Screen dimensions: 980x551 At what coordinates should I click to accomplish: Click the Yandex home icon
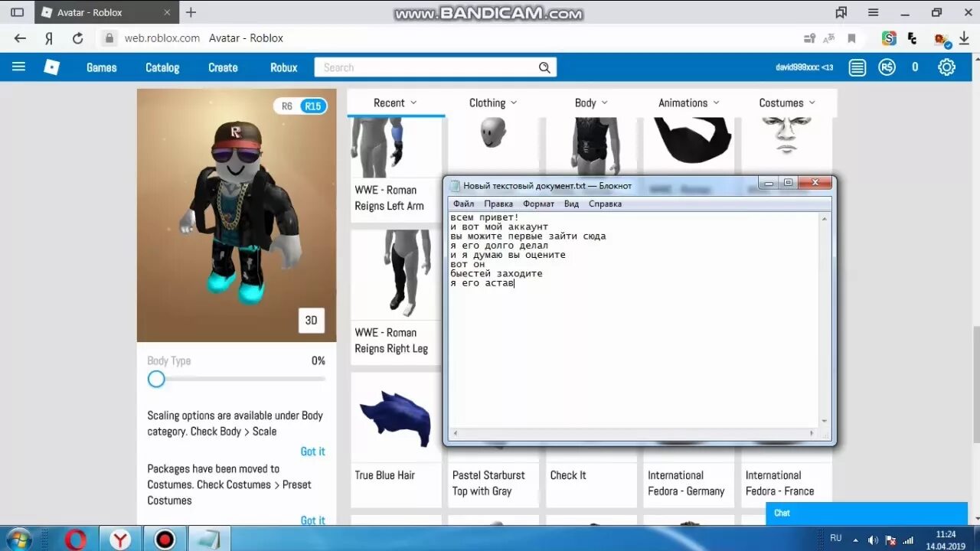[48, 38]
